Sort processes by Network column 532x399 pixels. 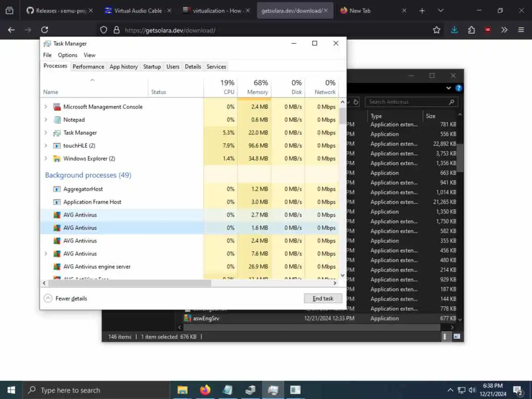(321, 87)
